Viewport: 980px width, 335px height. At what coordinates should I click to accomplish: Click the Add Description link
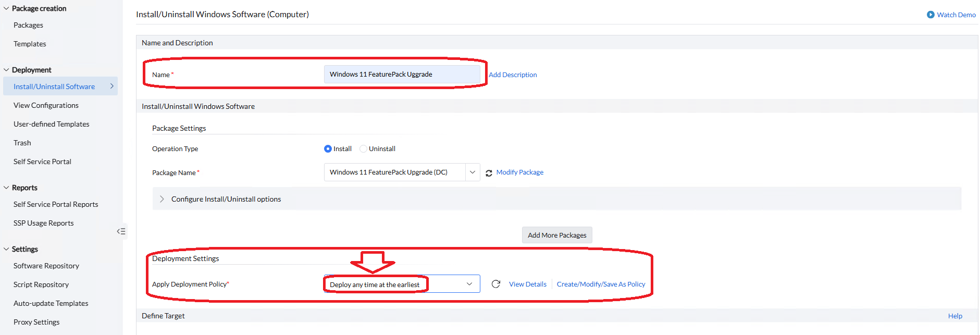click(513, 75)
